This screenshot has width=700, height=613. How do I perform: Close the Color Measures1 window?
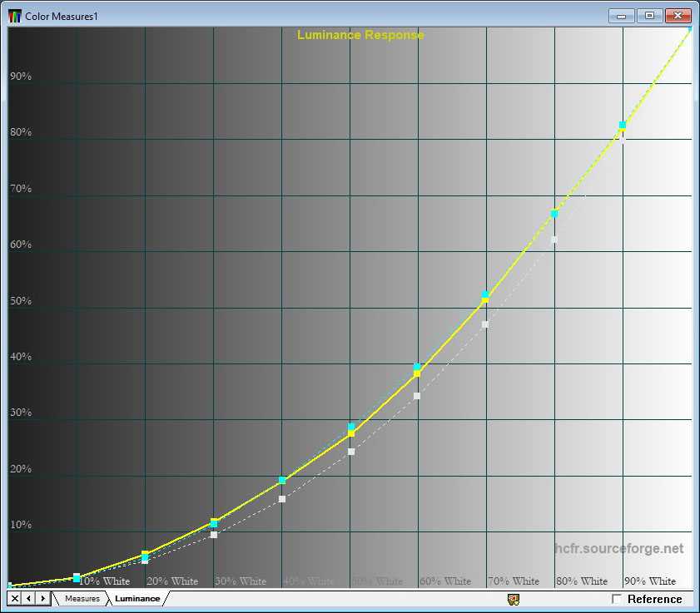(678, 16)
